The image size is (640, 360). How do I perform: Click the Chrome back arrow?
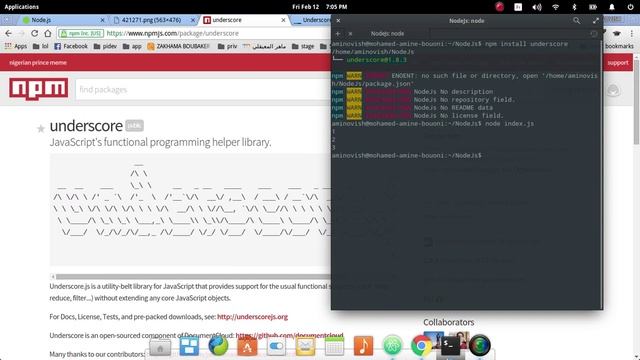(9, 33)
